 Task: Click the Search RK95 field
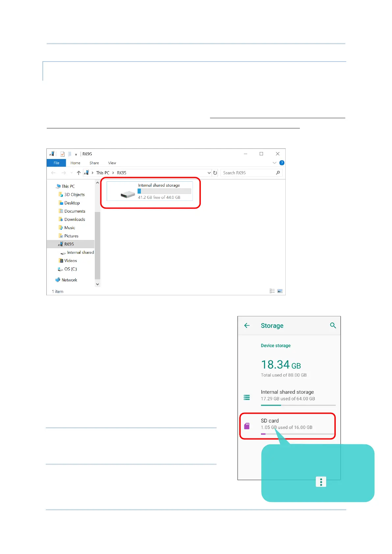[251, 173]
